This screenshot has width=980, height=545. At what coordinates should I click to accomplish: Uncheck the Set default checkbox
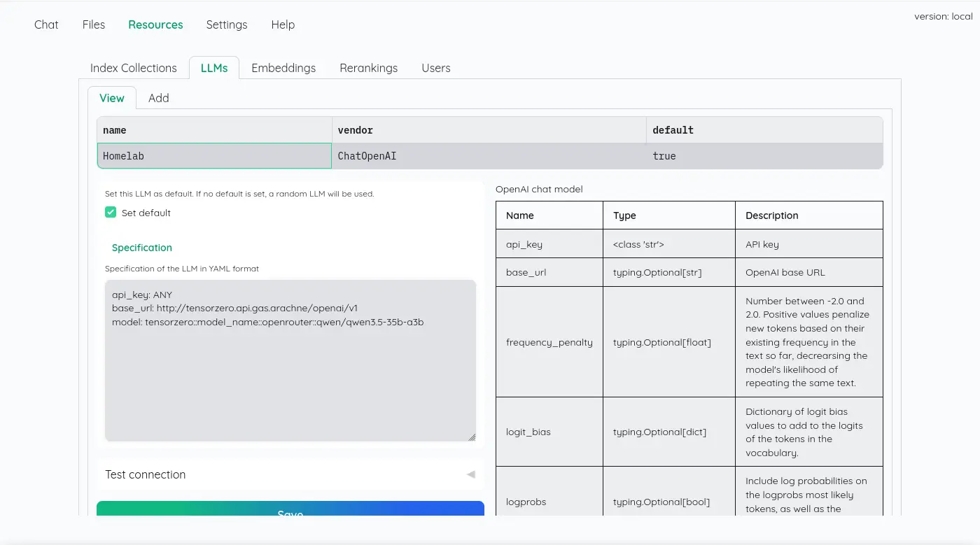point(111,213)
